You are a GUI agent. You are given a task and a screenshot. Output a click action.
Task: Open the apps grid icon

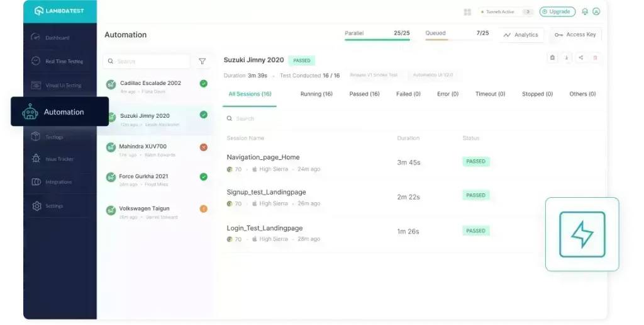click(x=467, y=12)
